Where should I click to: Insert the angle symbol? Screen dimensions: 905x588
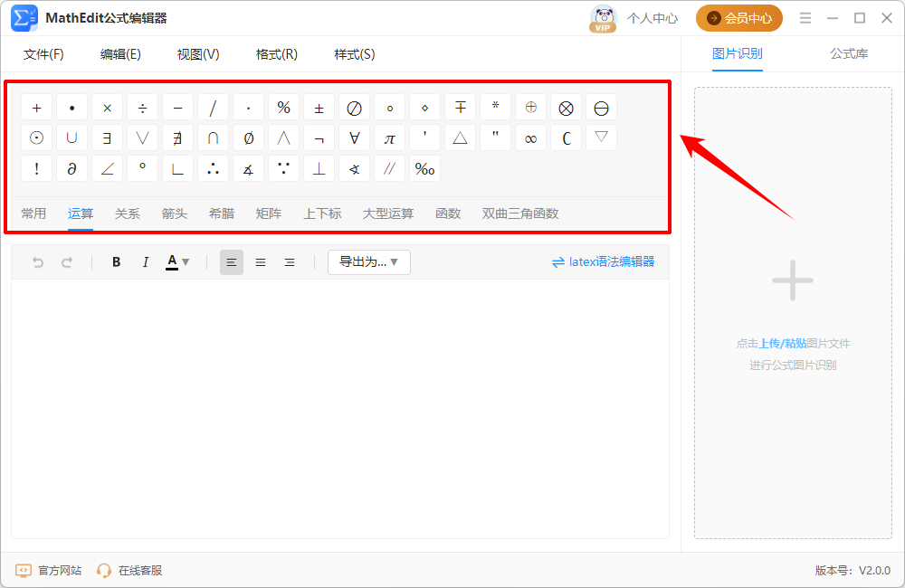(108, 168)
